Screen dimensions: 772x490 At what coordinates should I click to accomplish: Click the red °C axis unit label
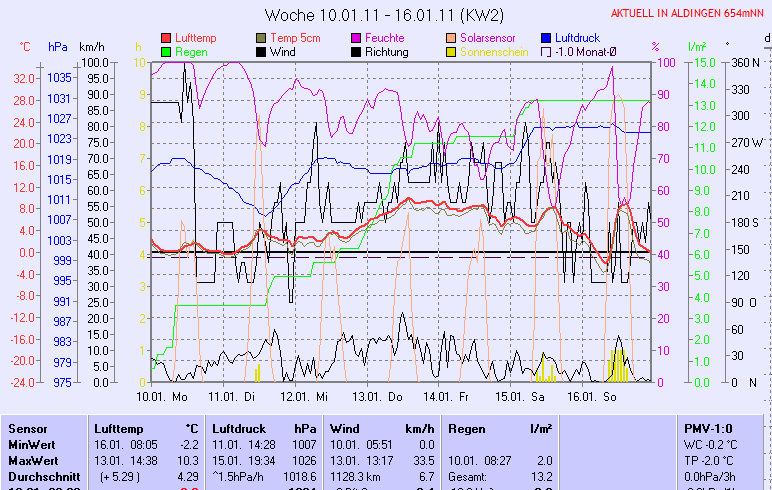pyautogui.click(x=25, y=46)
